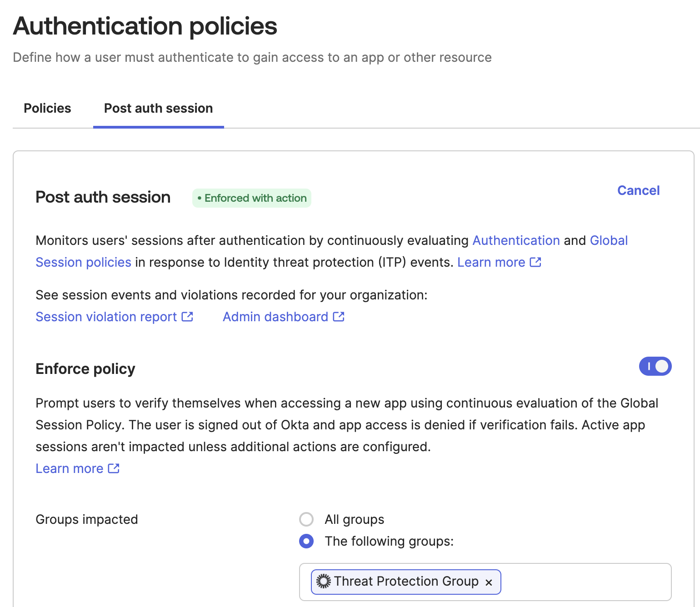Viewport: 700px width, 607px height.
Task: Open the Session policies link
Action: coord(83,262)
